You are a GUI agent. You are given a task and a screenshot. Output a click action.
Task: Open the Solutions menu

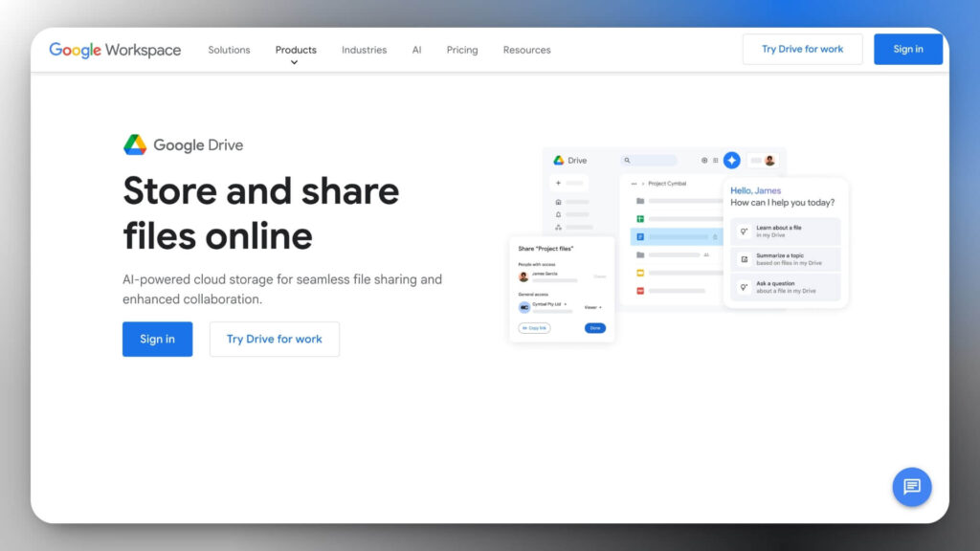[229, 50]
